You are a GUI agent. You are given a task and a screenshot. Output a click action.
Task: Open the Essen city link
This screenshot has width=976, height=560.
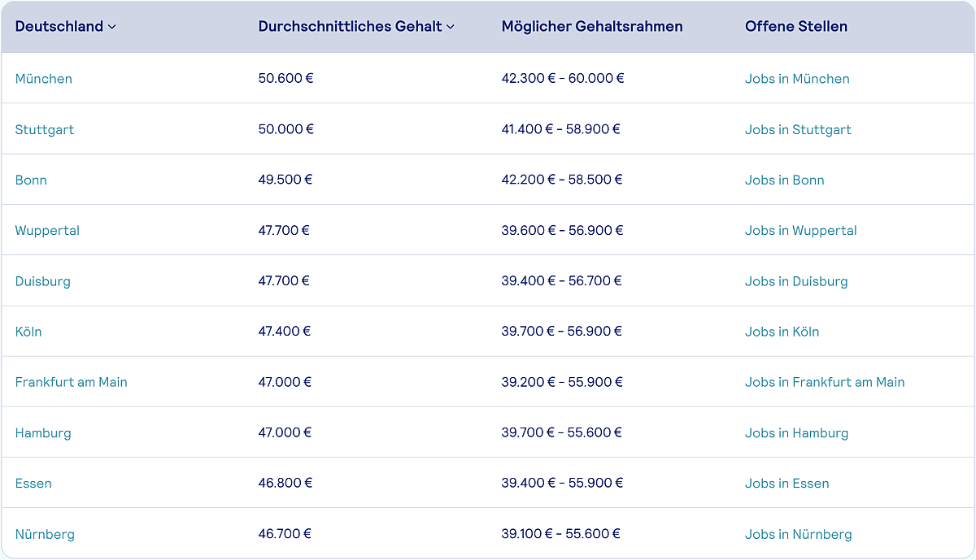(x=33, y=483)
